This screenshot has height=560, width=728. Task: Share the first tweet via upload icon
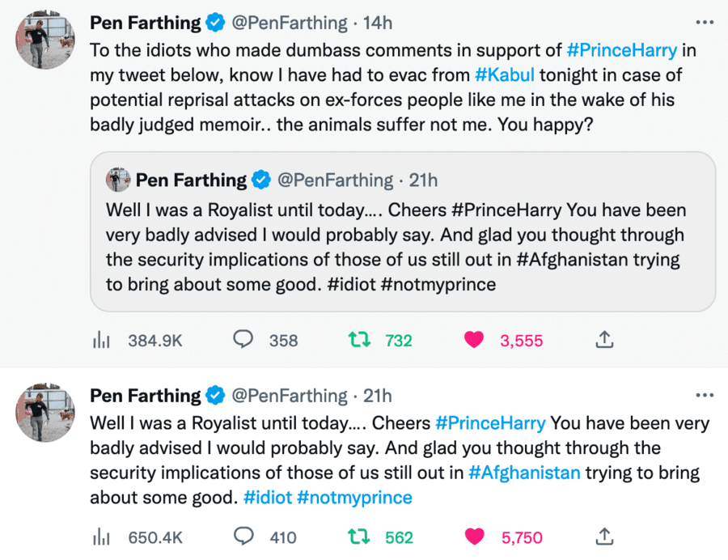point(604,341)
